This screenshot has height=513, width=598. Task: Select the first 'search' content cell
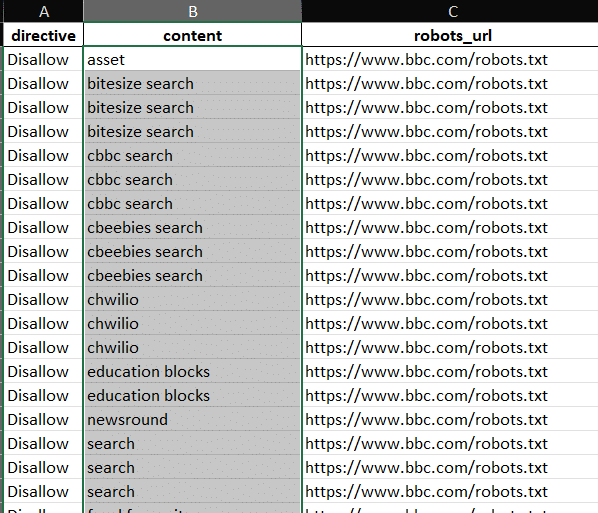[x=193, y=444]
